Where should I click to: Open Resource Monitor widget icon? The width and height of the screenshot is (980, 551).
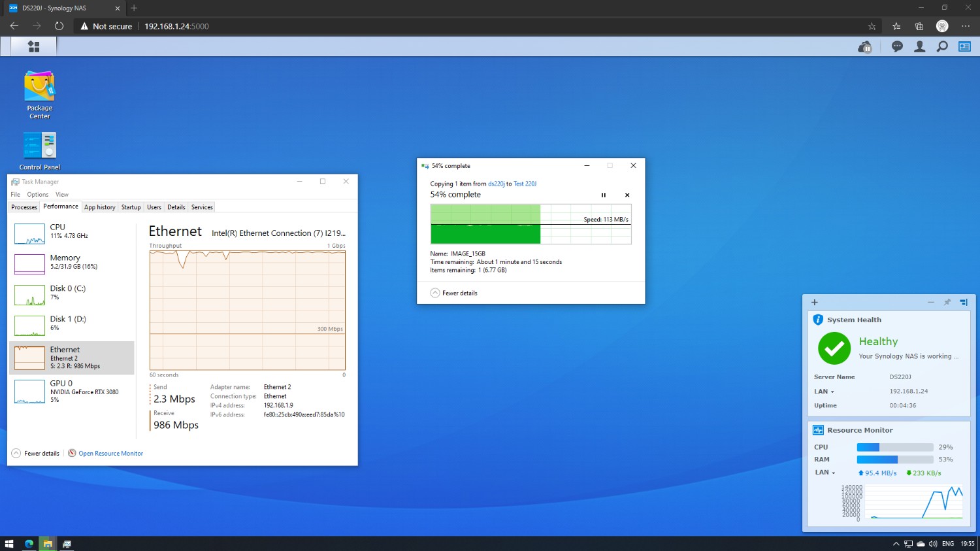click(x=818, y=430)
